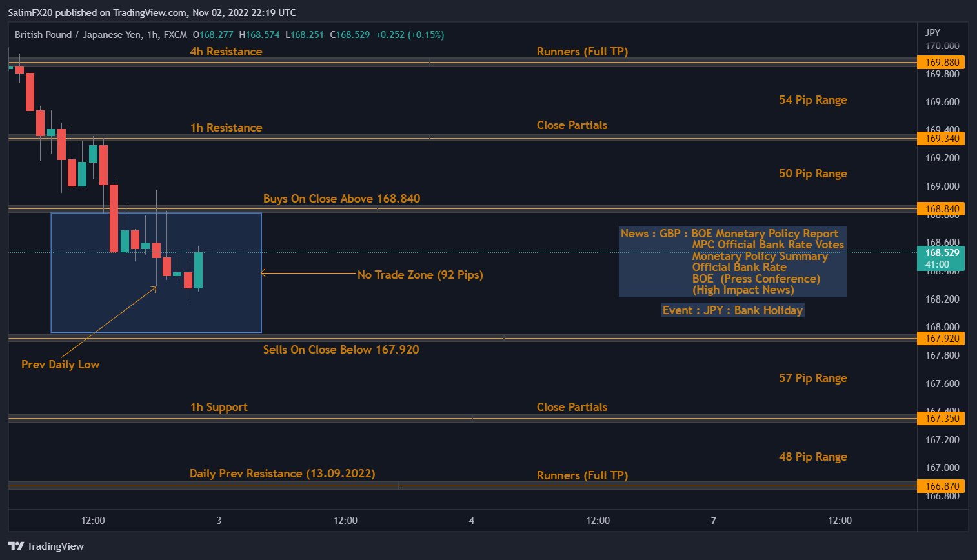Click the Prev Daily Low text label

pos(60,365)
